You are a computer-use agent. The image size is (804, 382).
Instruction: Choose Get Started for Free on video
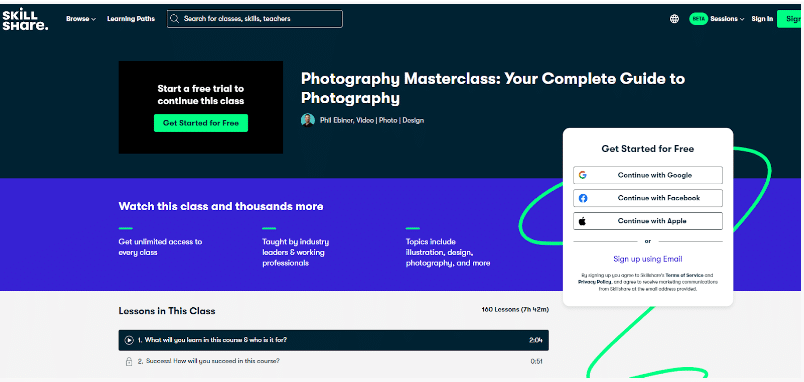point(200,123)
